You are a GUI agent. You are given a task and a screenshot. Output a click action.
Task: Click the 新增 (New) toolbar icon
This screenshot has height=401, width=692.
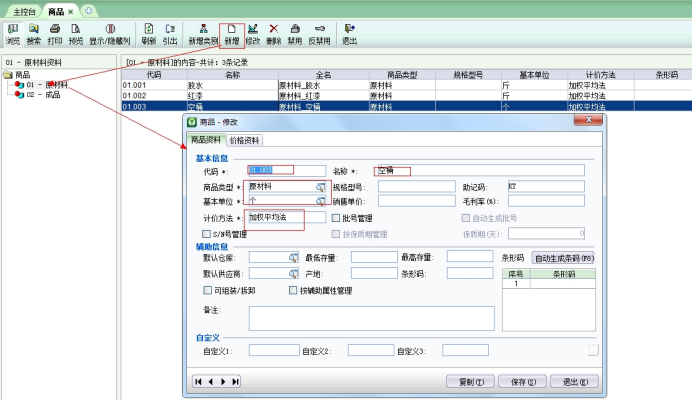pyautogui.click(x=230, y=35)
